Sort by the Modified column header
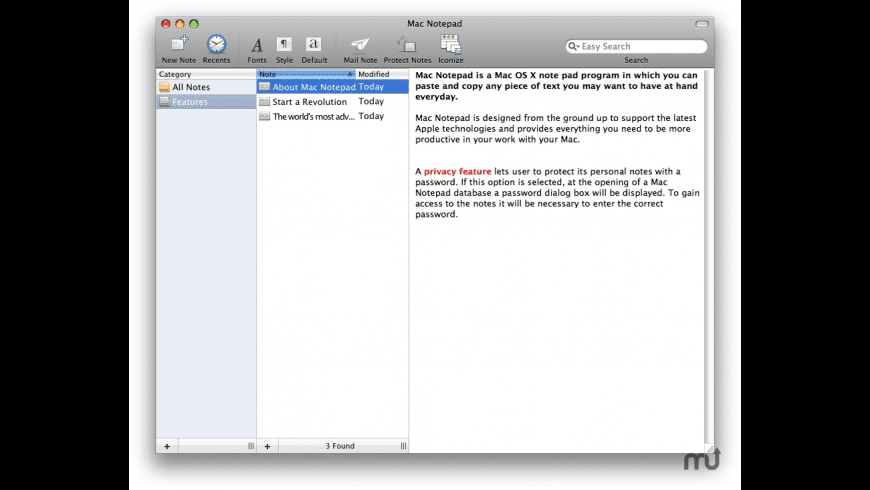The image size is (870, 490). (382, 74)
